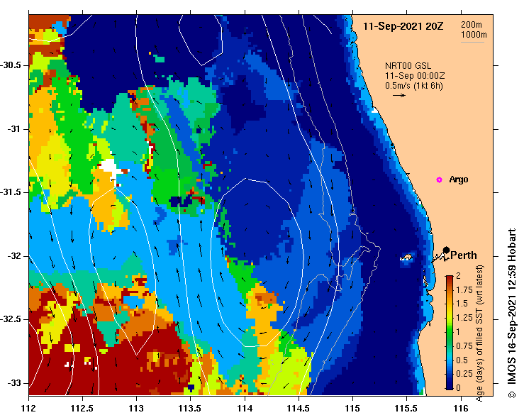
Task: Click the gray 1000m legend line sample
Action: pyautogui.click(x=472, y=42)
